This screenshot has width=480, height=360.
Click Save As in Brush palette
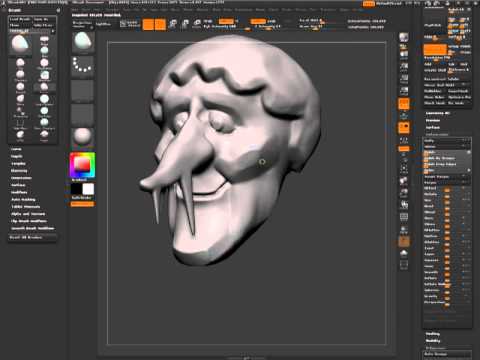point(43,19)
